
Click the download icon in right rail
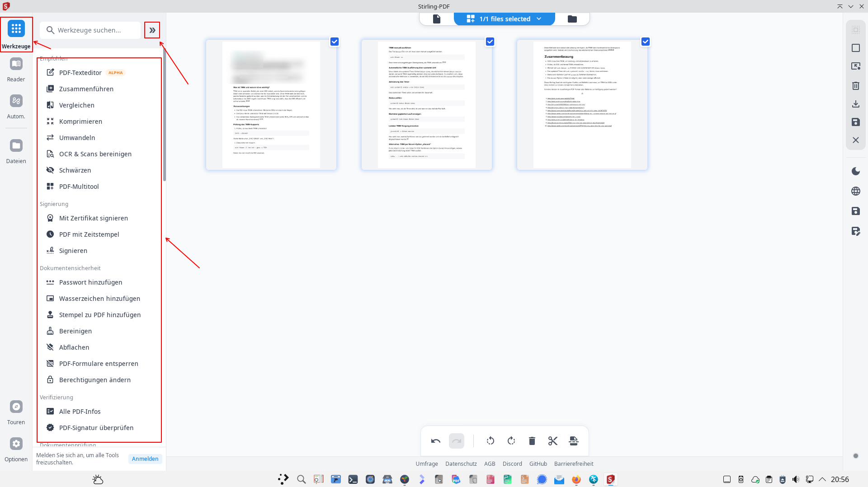(x=855, y=104)
